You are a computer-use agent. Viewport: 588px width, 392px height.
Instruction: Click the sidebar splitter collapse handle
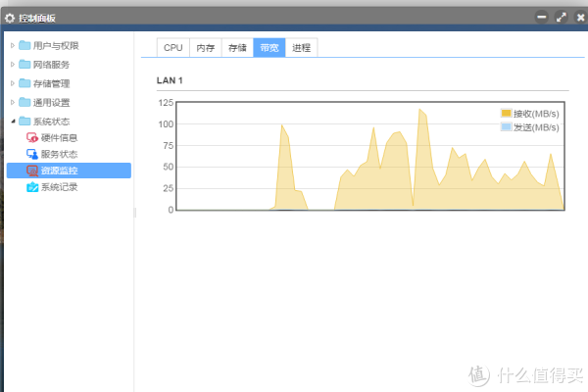pos(135,211)
